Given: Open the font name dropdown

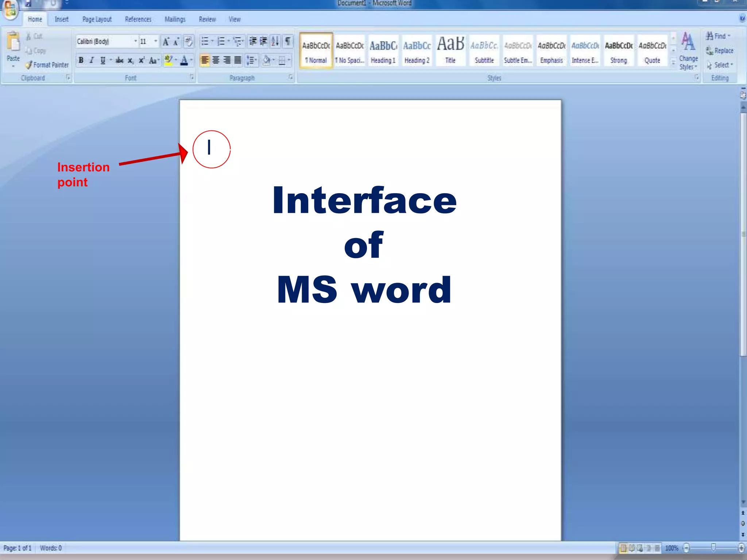Looking at the screenshot, I should tap(135, 41).
